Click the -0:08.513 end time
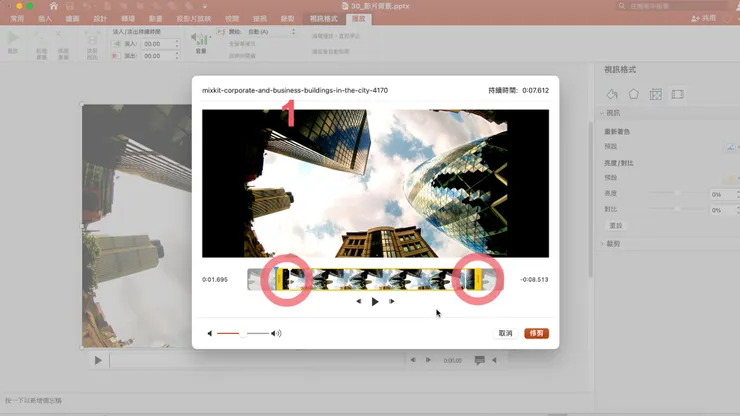Image resolution: width=740 pixels, height=416 pixels. (x=534, y=280)
